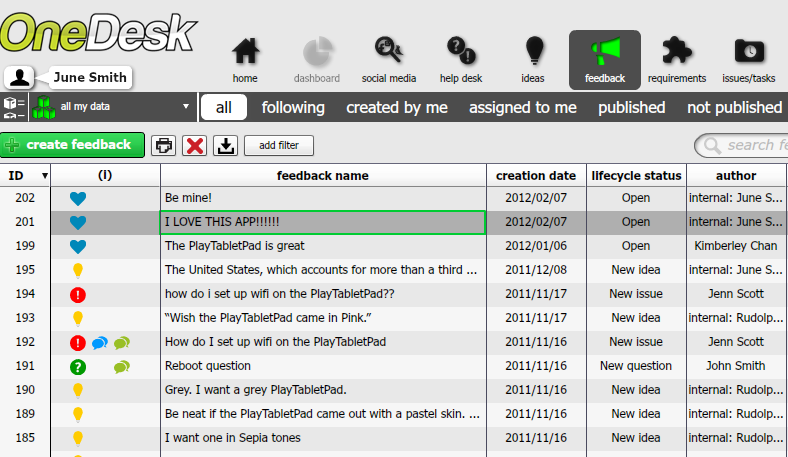Click into the search field
This screenshot has width=788, height=457.
pyautogui.click(x=750, y=146)
